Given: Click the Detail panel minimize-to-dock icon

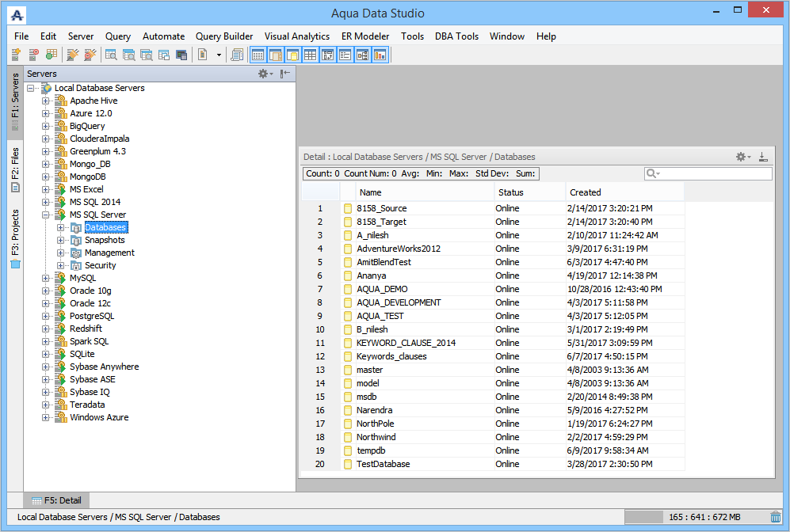Looking at the screenshot, I should click(763, 157).
